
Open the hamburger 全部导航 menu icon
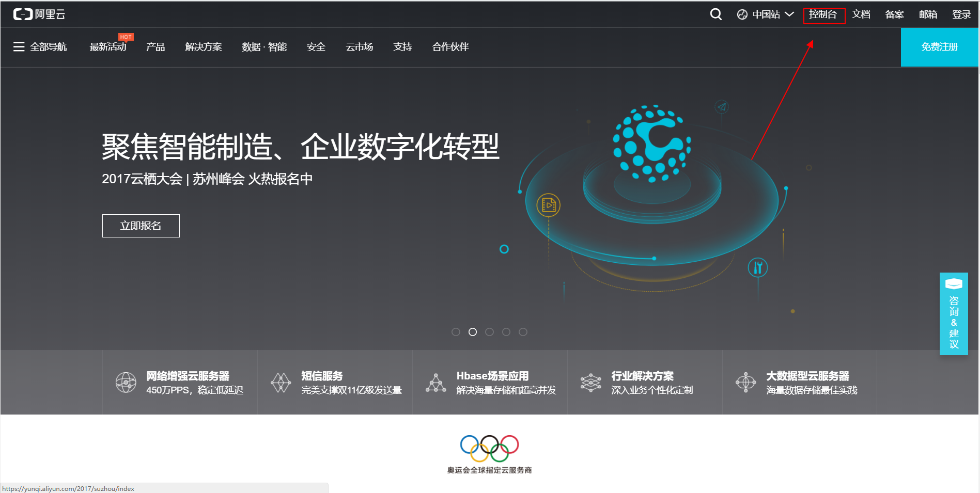click(19, 47)
